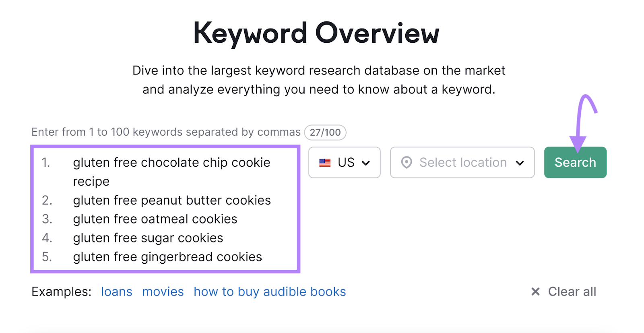The height and width of the screenshot is (333, 644).
Task: Open the 'how to buy audible books' example
Action: (x=269, y=291)
